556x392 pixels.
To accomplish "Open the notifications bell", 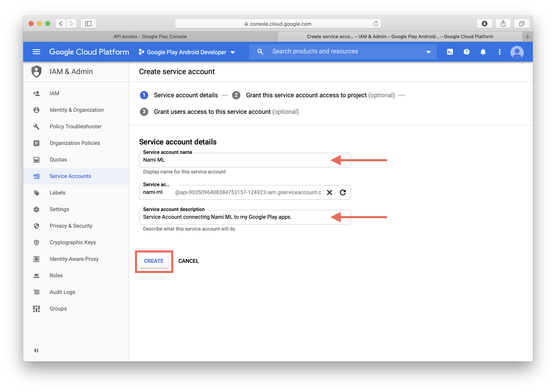I will 483,52.
